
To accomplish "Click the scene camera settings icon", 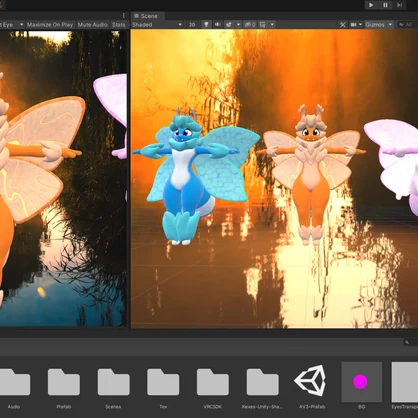I will point(354,25).
